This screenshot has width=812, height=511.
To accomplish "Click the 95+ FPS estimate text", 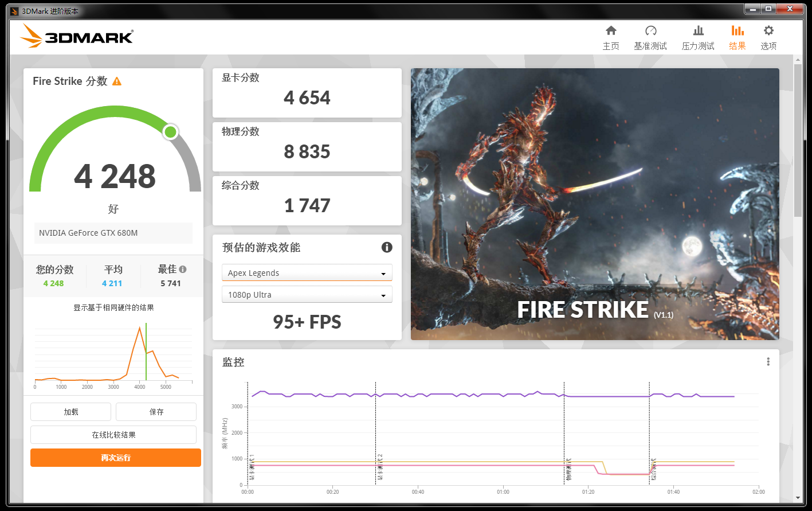I will 307,322.
